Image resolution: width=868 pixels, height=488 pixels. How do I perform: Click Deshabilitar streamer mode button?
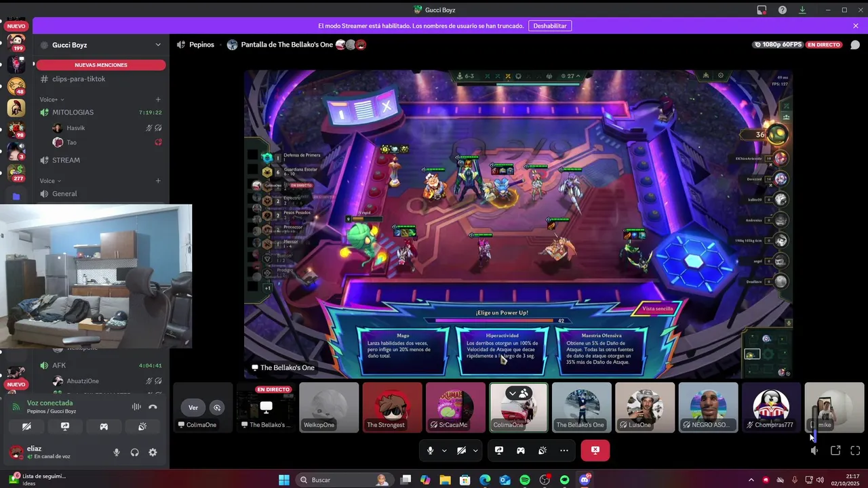pos(550,26)
